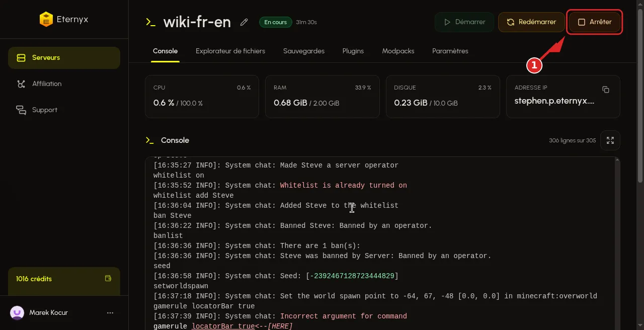This screenshot has width=644, height=330.
Task: Switch to Explorateur de fichiers tab
Action: 230,51
